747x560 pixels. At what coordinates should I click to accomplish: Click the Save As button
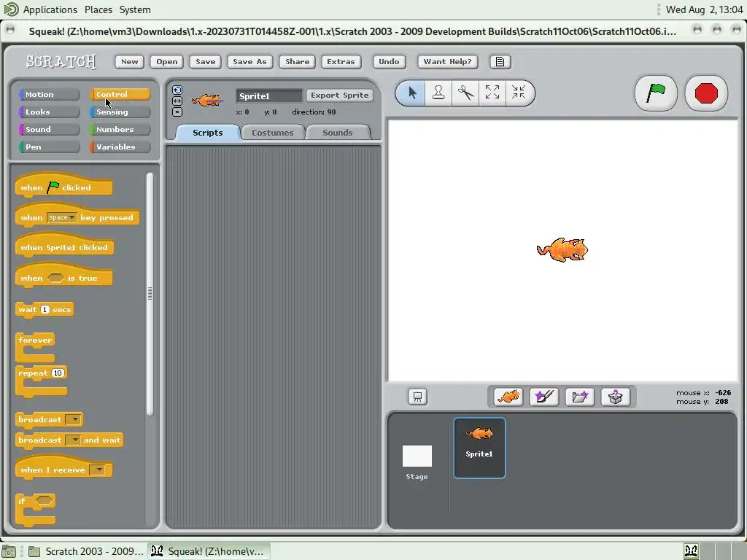pos(249,61)
